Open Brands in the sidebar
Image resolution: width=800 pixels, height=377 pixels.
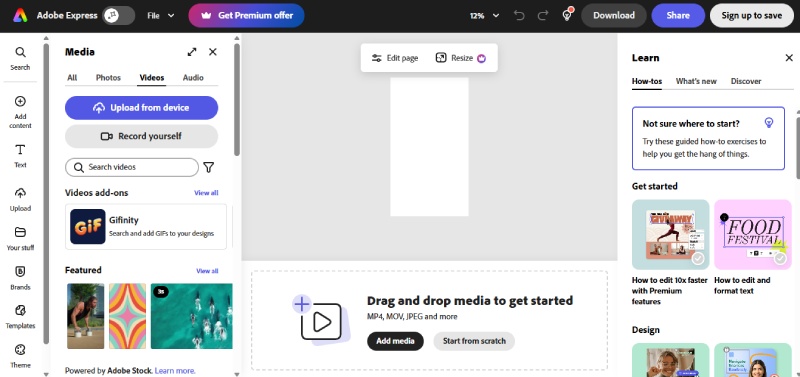point(20,278)
